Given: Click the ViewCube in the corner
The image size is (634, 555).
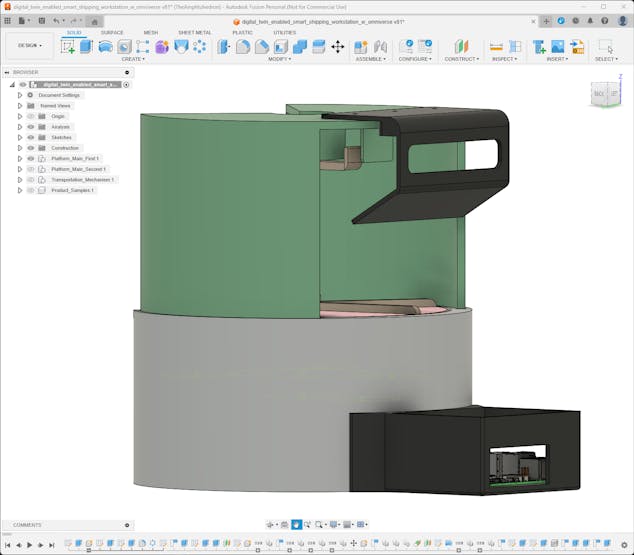Looking at the screenshot, I should [604, 93].
